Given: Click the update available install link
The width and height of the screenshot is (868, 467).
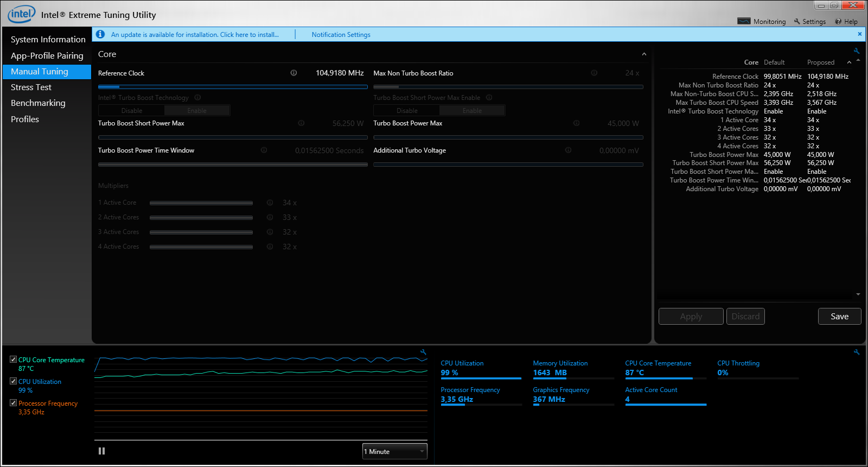Looking at the screenshot, I should coord(195,35).
